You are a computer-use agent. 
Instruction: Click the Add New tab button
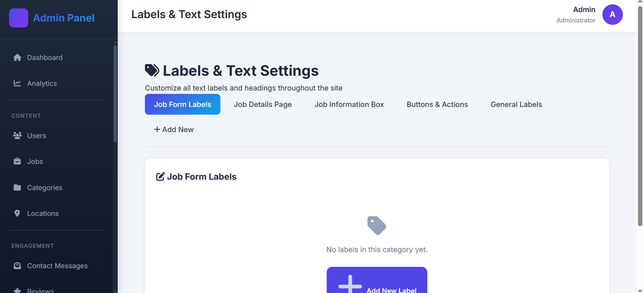tap(174, 130)
